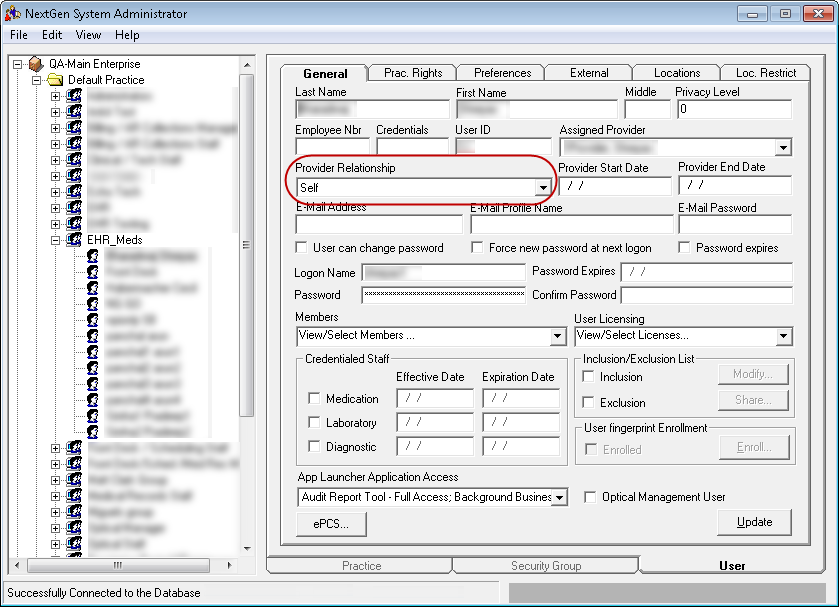
Task: Enable the Password expires checkbox
Action: coord(684,247)
